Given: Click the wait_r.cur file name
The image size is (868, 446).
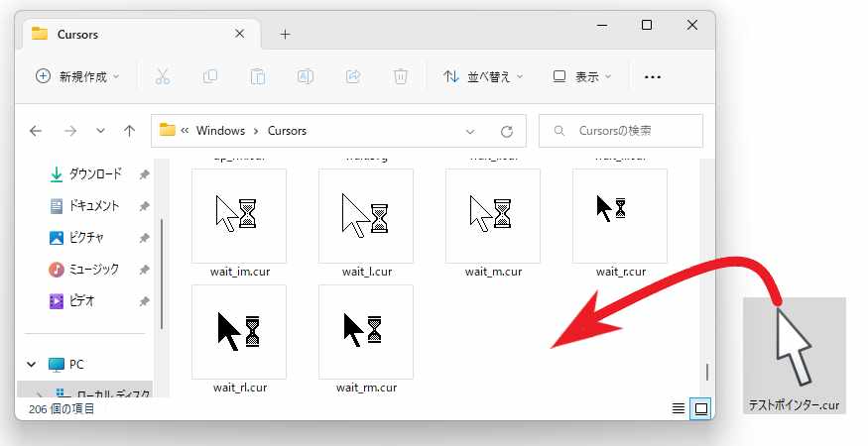Looking at the screenshot, I should (621, 272).
